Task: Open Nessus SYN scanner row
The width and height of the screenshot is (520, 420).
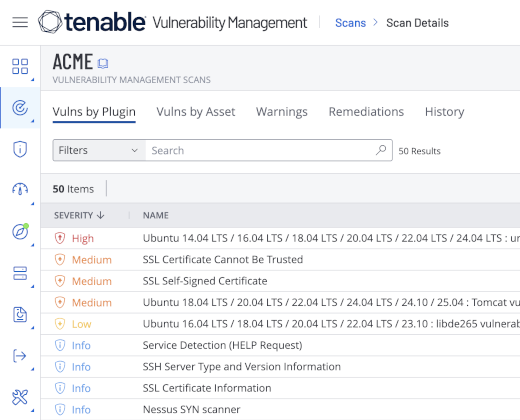Action: click(280, 409)
